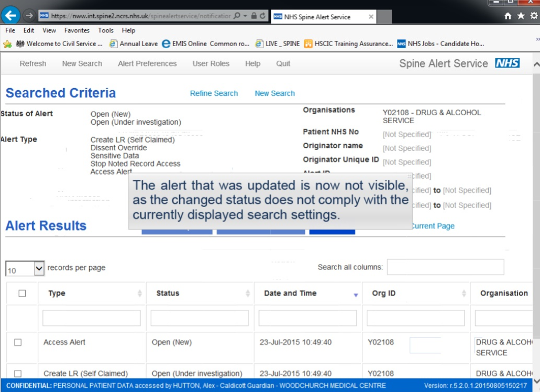This screenshot has height=392, width=540.
Task: Sort by the Type column
Action: click(x=92, y=293)
